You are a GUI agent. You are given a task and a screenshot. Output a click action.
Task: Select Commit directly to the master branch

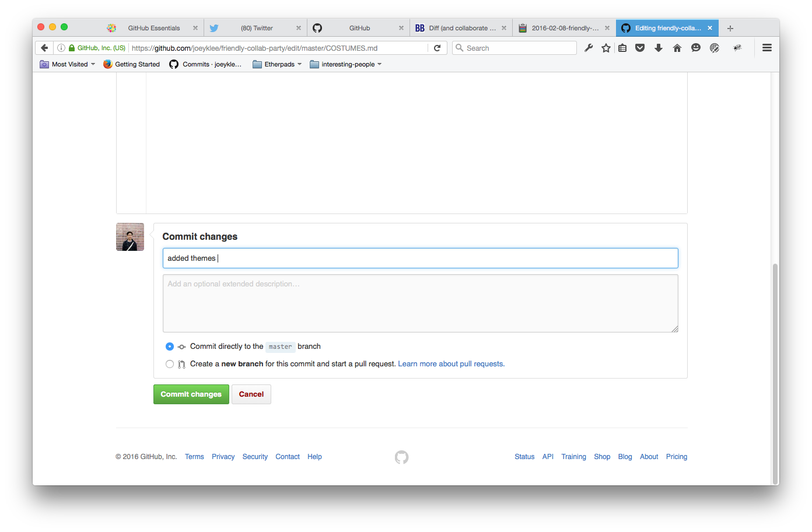(x=170, y=346)
